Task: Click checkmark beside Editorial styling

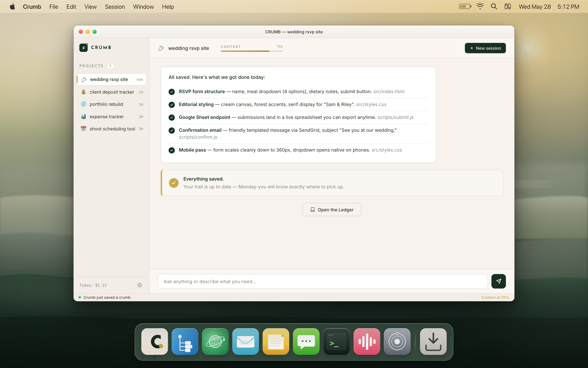Action: click(x=172, y=105)
